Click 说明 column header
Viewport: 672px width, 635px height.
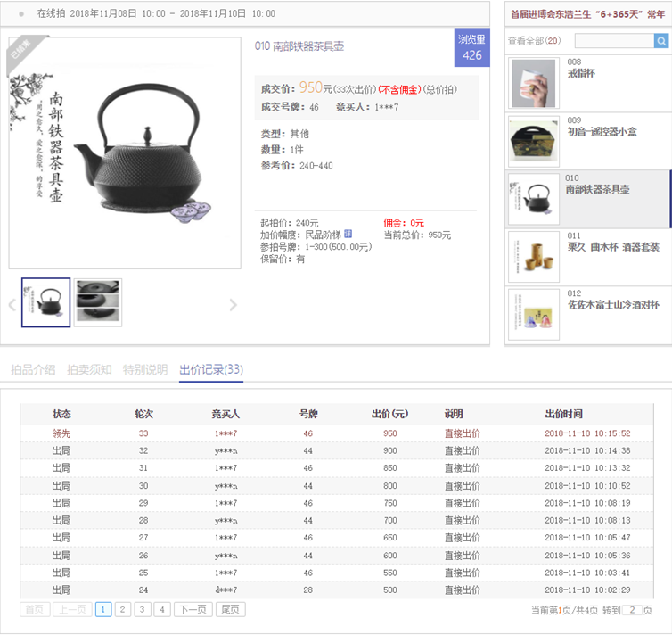pyautogui.click(x=454, y=414)
